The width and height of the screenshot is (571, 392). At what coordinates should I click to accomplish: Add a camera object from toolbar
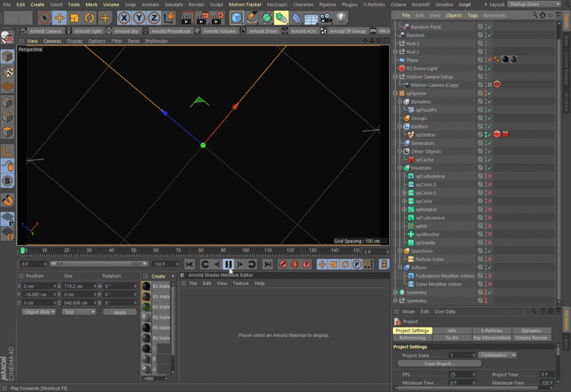point(326,19)
